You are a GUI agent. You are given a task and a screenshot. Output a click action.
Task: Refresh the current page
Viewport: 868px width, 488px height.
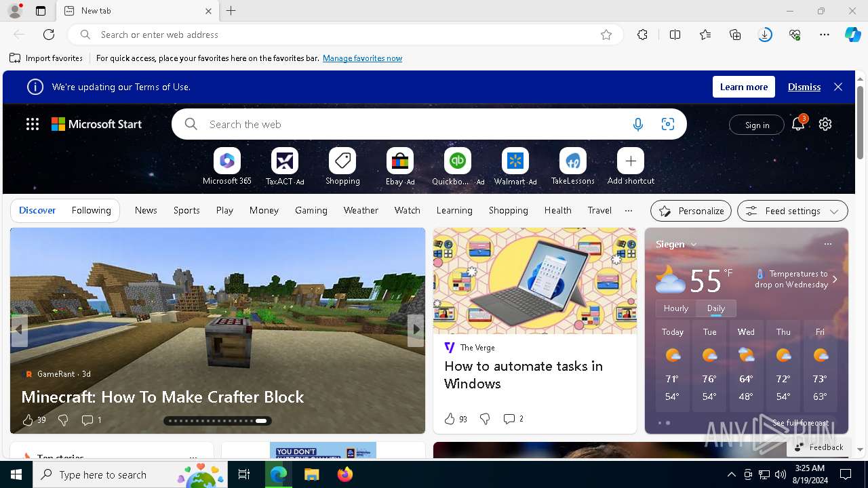[x=49, y=35]
